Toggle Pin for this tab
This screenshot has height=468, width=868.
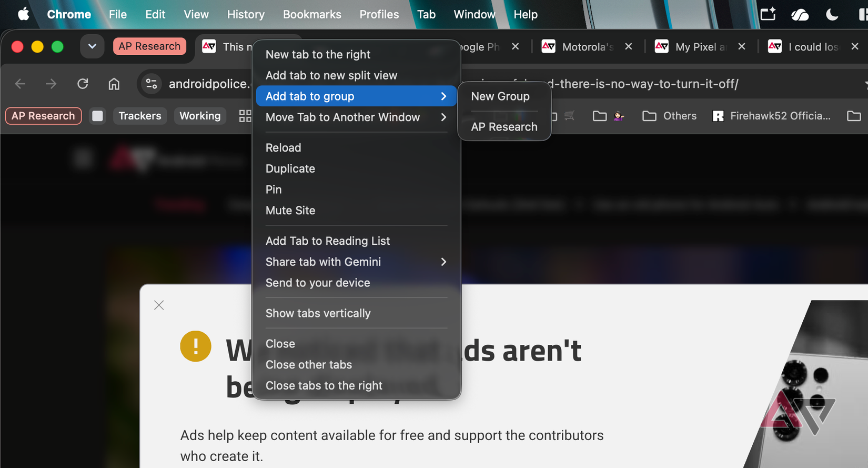coord(356,190)
